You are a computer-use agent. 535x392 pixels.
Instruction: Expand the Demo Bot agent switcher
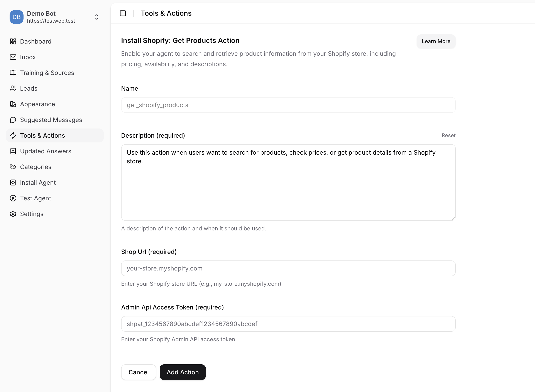(x=97, y=17)
